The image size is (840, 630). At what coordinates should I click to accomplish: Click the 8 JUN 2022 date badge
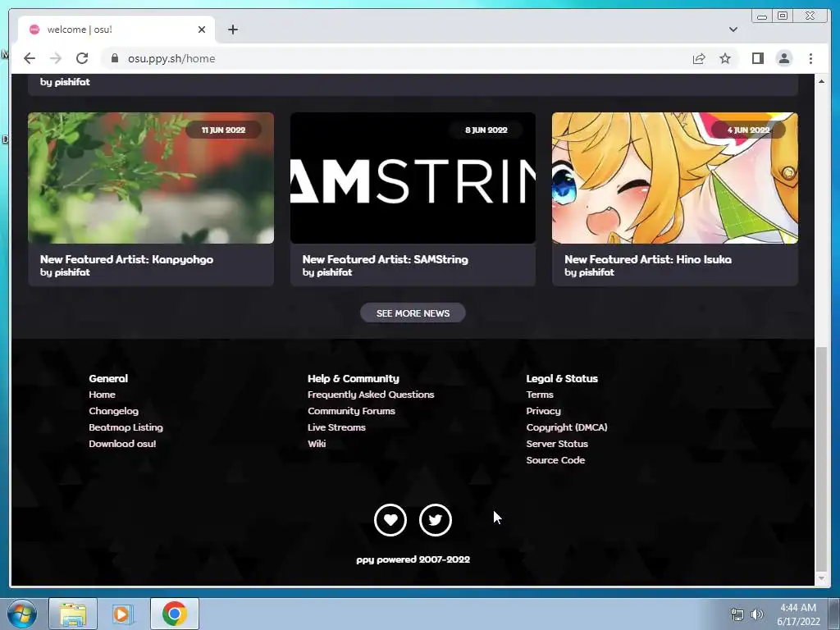point(486,130)
